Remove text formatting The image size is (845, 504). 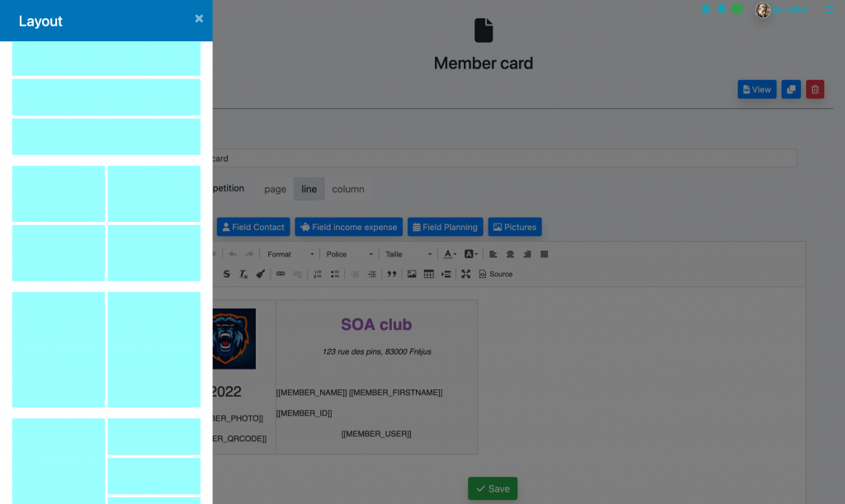(x=243, y=274)
